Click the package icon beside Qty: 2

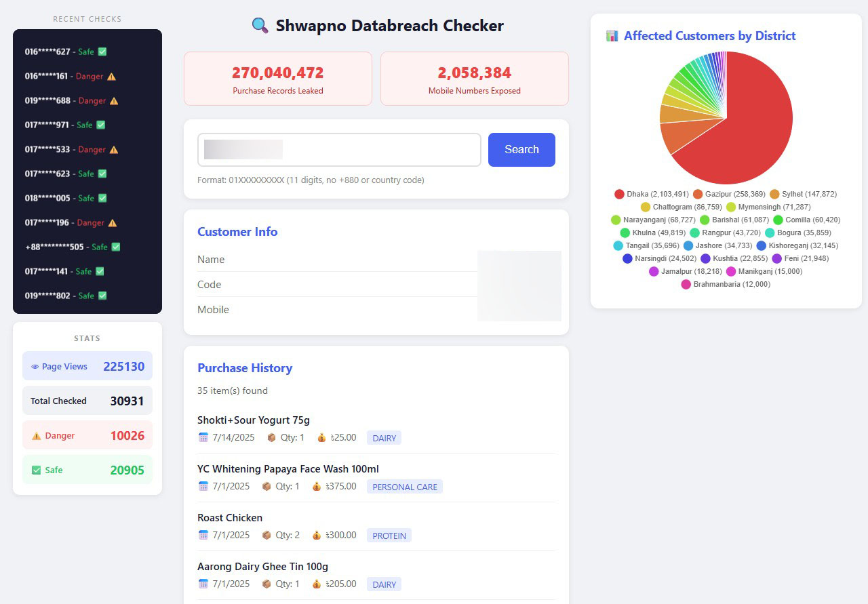267,536
